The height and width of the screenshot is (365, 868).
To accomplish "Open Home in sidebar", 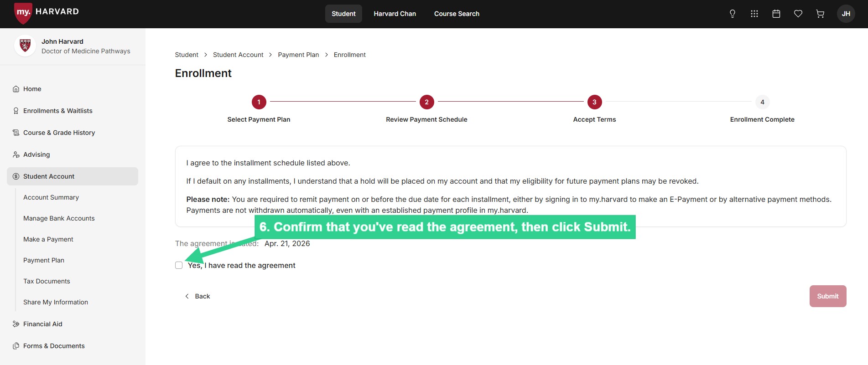I will 73,89.
